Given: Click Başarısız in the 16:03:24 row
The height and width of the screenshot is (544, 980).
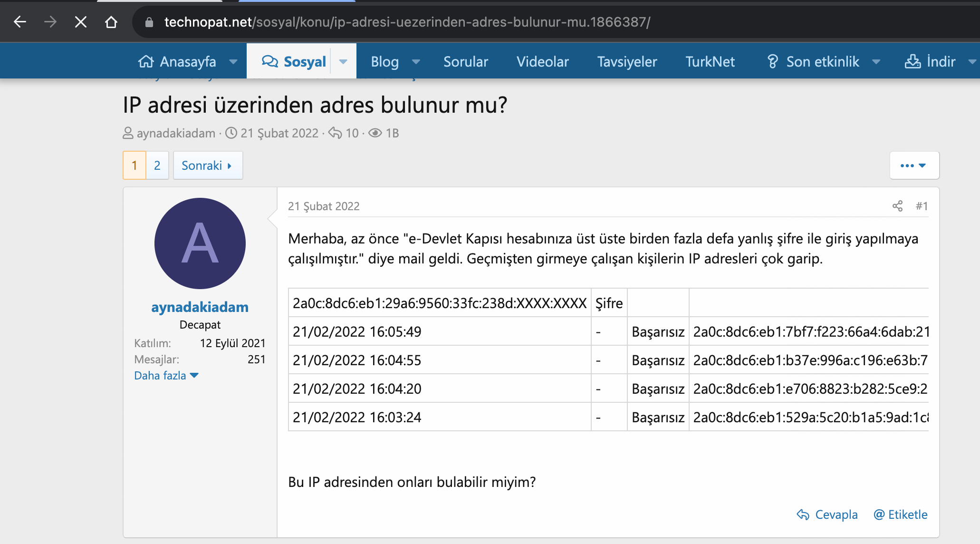Looking at the screenshot, I should tap(658, 417).
